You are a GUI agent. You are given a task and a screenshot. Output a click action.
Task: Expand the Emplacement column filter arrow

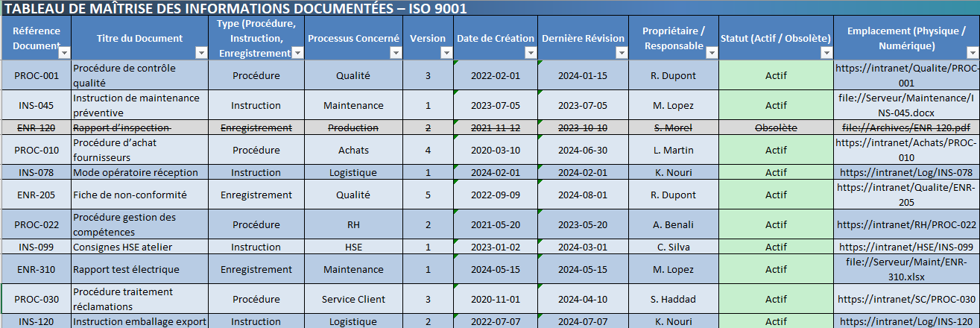click(973, 52)
